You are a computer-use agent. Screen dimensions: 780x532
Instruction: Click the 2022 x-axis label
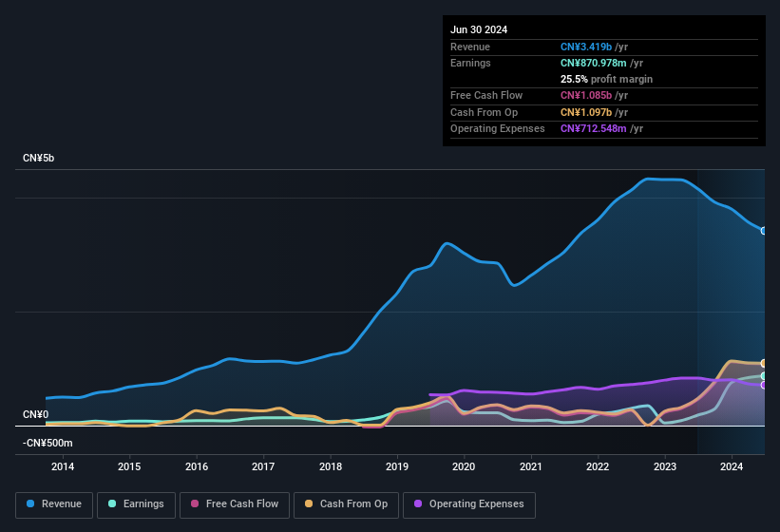click(x=598, y=466)
